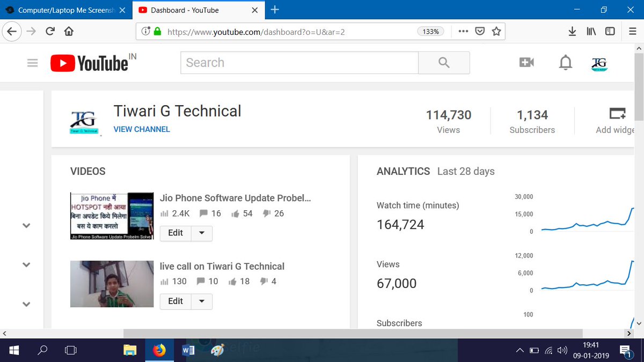This screenshot has width=644, height=362.
Task: Open Firefox library icon
Action: [x=591, y=32]
